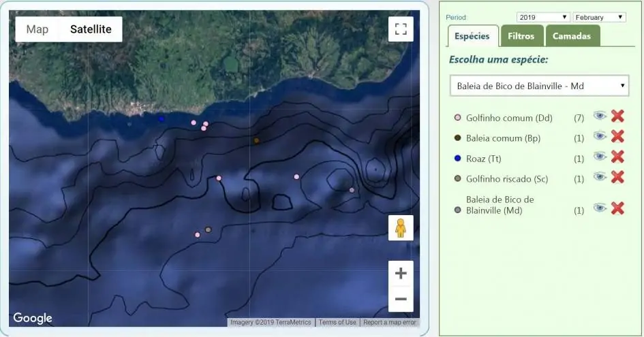Remove Roaz (Tt) using red X icon
This screenshot has width=644, height=337.
(x=617, y=157)
